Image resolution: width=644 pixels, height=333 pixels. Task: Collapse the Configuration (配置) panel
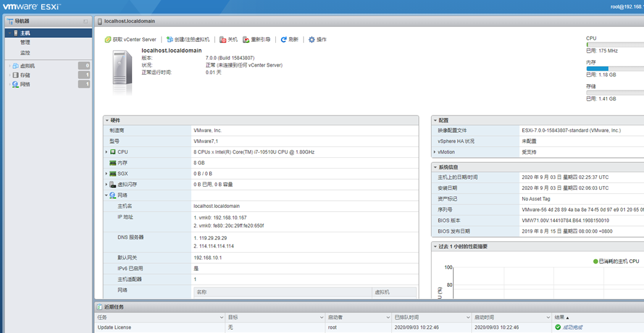(x=436, y=121)
